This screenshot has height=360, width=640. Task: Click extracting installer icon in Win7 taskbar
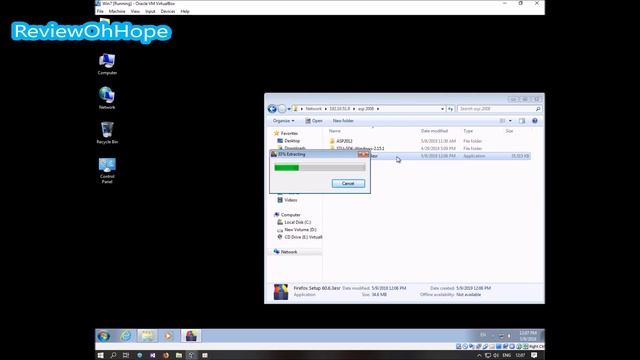tap(191, 336)
